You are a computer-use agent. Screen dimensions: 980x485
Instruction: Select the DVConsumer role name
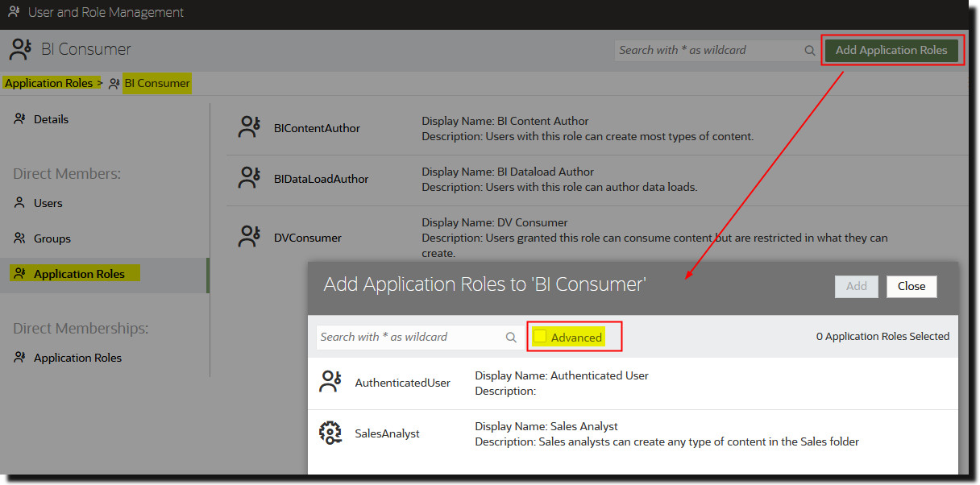(308, 238)
